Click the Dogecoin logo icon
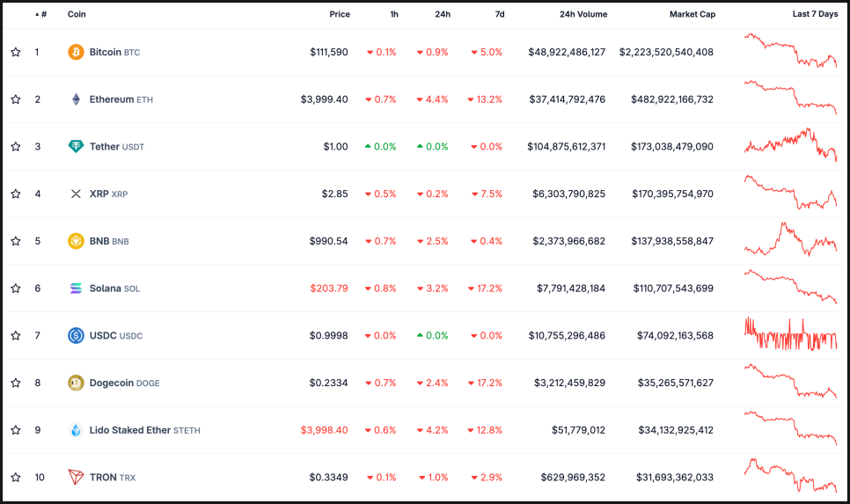The width and height of the screenshot is (850, 504). [x=76, y=383]
